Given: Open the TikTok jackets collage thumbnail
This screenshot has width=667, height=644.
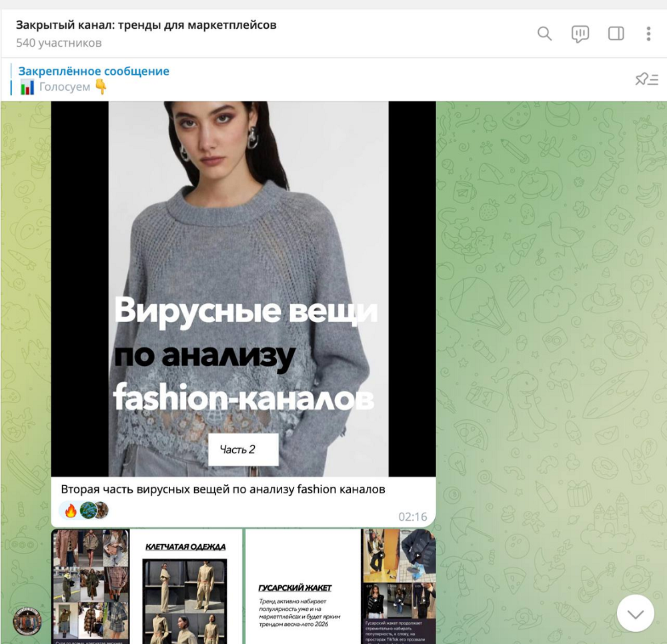Looking at the screenshot, I should pyautogui.click(x=399, y=585).
